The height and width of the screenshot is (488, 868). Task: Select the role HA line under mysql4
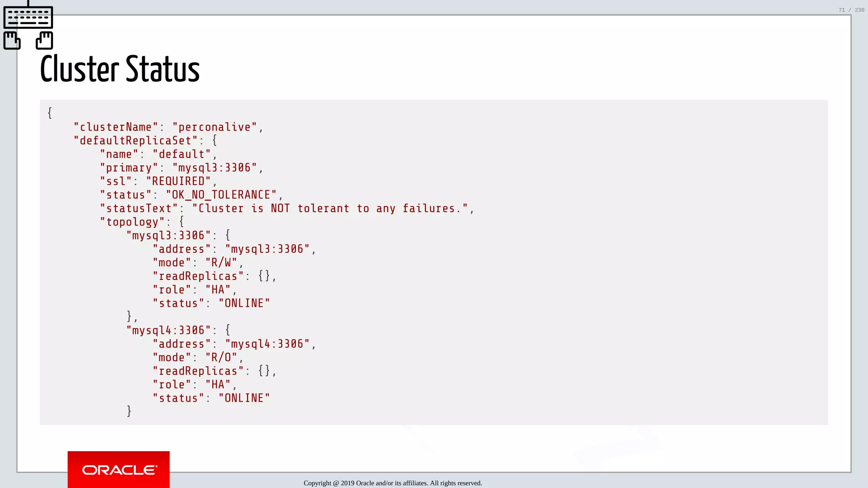195,385
